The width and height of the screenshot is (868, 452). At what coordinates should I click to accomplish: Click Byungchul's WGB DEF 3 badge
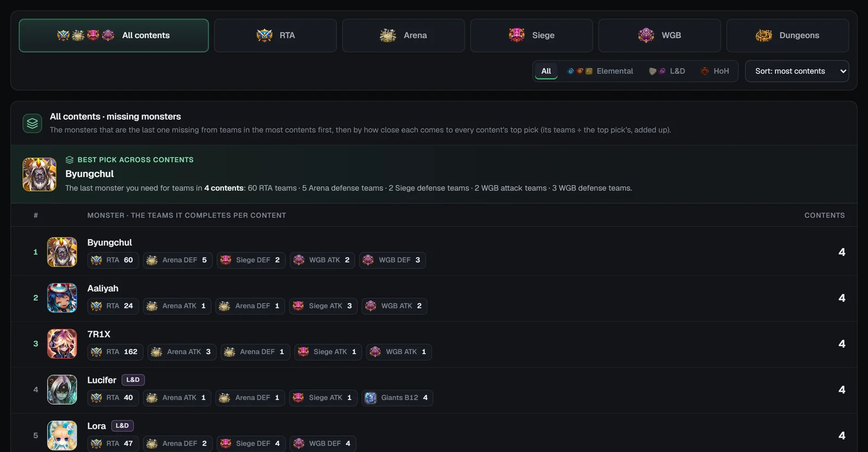[392, 260]
